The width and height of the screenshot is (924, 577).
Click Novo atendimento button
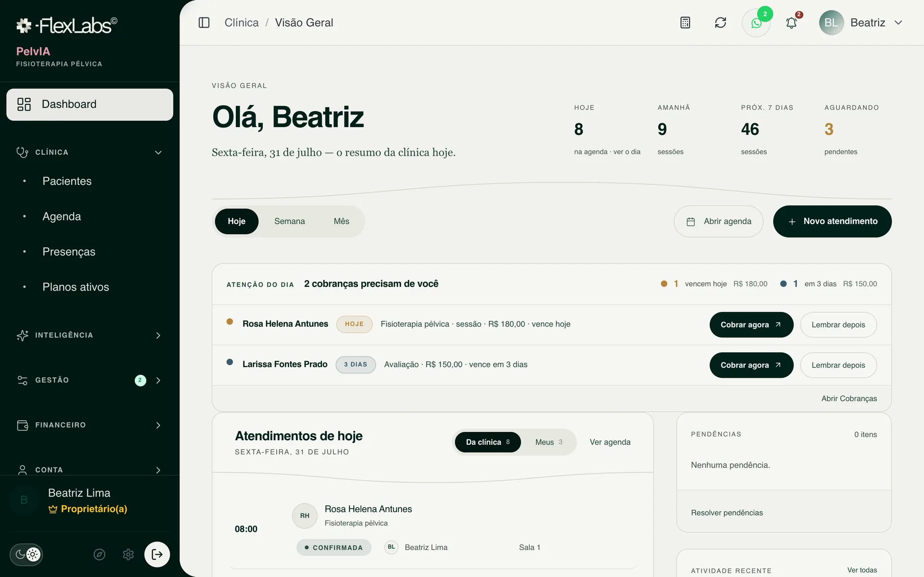coord(832,221)
